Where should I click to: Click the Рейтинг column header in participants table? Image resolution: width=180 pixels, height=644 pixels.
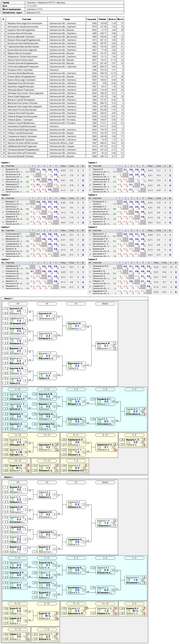[x=102, y=19]
